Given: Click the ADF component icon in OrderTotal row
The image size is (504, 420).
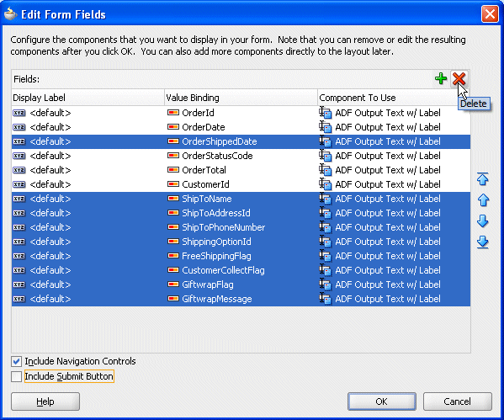Looking at the screenshot, I should coord(325,170).
